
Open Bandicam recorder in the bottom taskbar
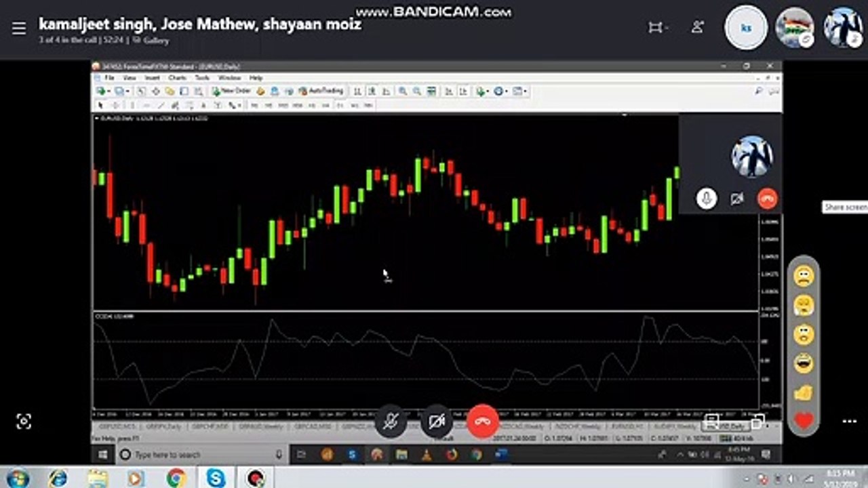tap(255, 478)
